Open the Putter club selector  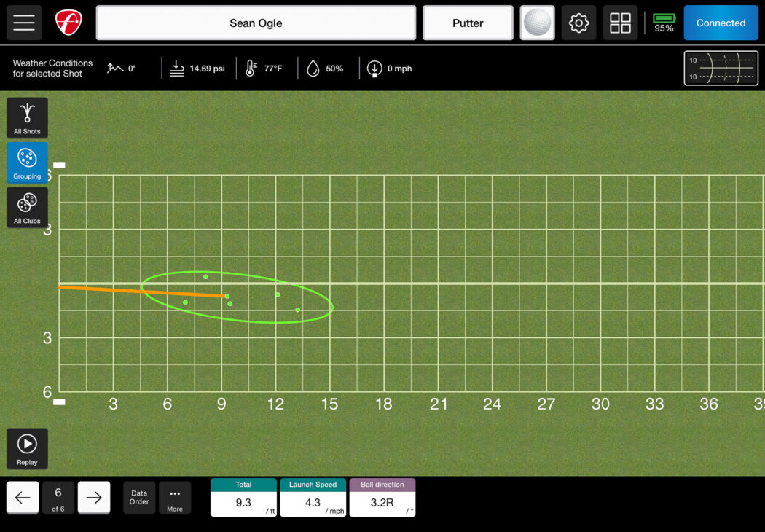tap(467, 23)
